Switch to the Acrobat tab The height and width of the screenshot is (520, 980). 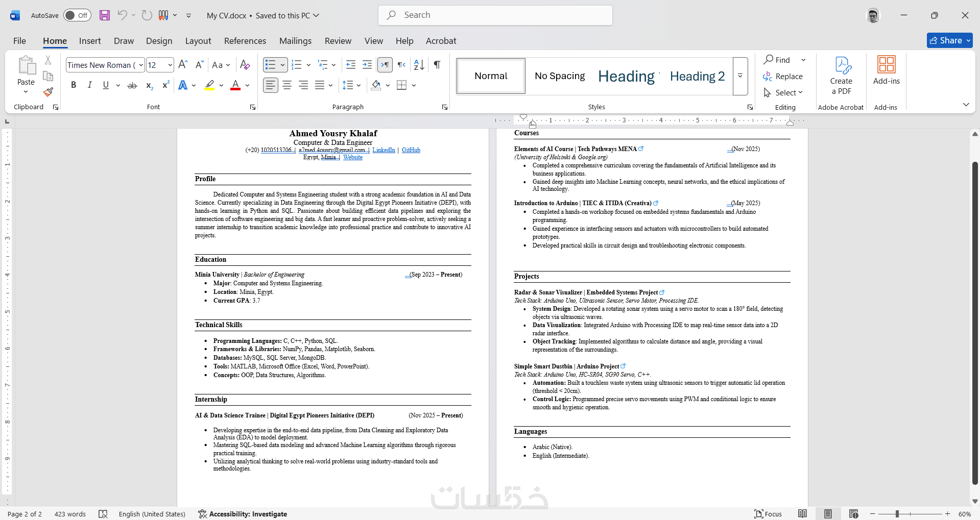(x=441, y=41)
